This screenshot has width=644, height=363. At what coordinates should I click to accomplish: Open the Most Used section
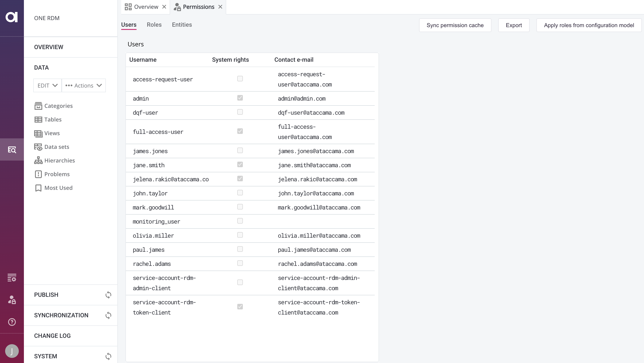pyautogui.click(x=58, y=188)
